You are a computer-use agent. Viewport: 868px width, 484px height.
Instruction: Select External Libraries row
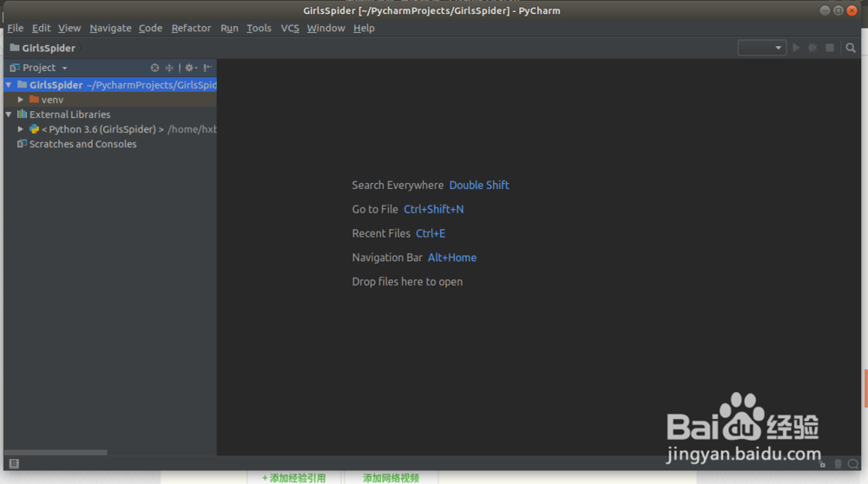click(x=110, y=114)
